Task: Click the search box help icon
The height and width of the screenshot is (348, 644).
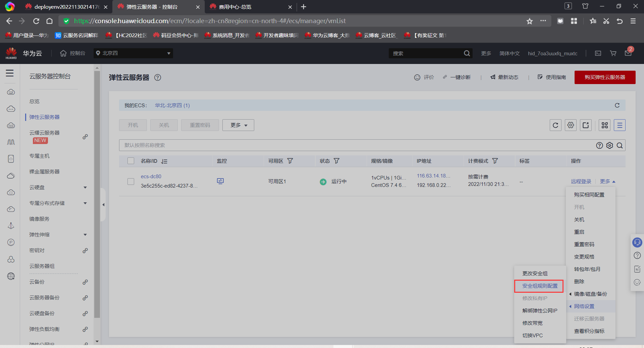Action: pyautogui.click(x=600, y=145)
